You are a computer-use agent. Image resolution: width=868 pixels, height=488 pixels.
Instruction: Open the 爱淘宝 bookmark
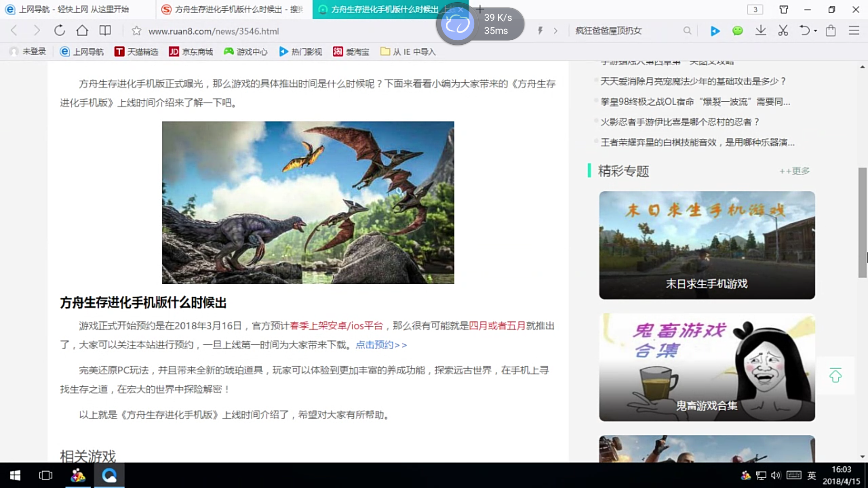[351, 52]
